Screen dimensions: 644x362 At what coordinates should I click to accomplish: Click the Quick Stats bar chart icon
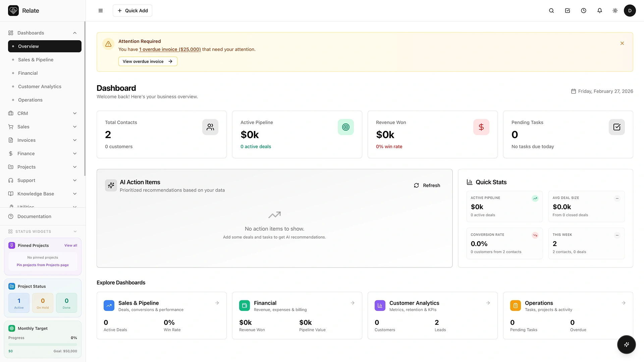point(470,182)
